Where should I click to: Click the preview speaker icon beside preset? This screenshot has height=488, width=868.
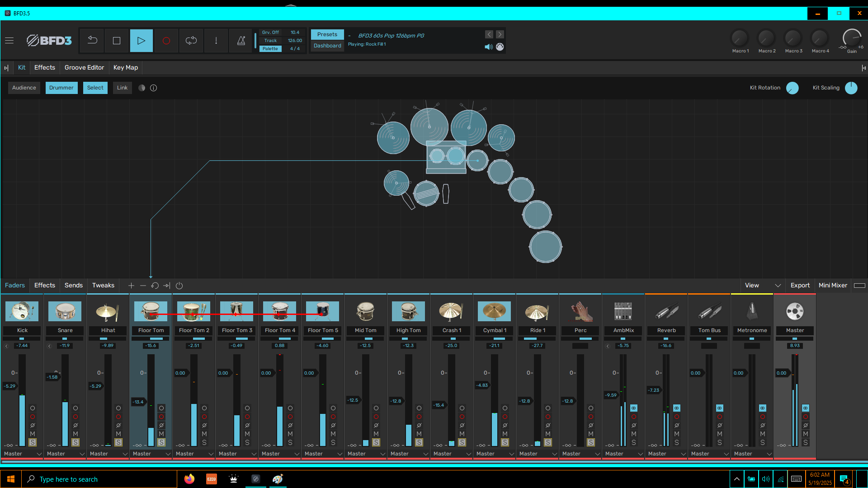tap(489, 47)
